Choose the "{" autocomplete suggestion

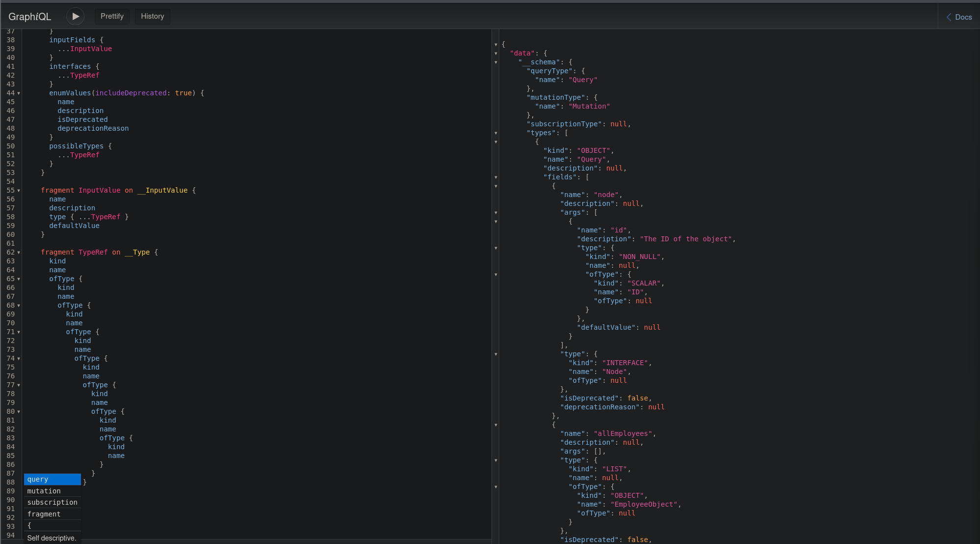point(52,525)
